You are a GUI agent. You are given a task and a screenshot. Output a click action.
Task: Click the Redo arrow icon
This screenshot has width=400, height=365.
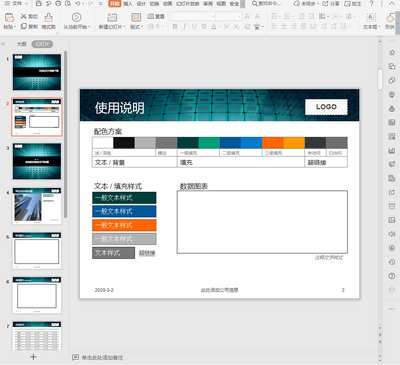pos(90,4)
